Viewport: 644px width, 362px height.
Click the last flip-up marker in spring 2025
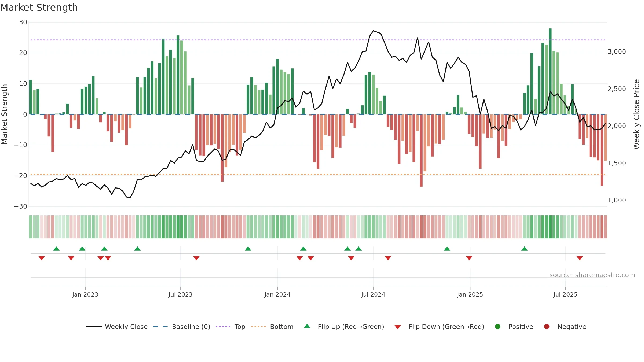(x=524, y=249)
